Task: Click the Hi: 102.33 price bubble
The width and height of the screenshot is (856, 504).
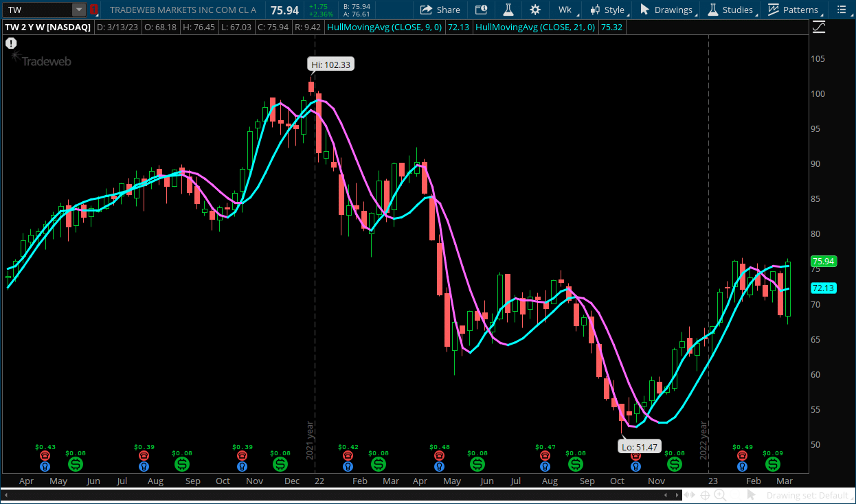Action: (x=331, y=65)
